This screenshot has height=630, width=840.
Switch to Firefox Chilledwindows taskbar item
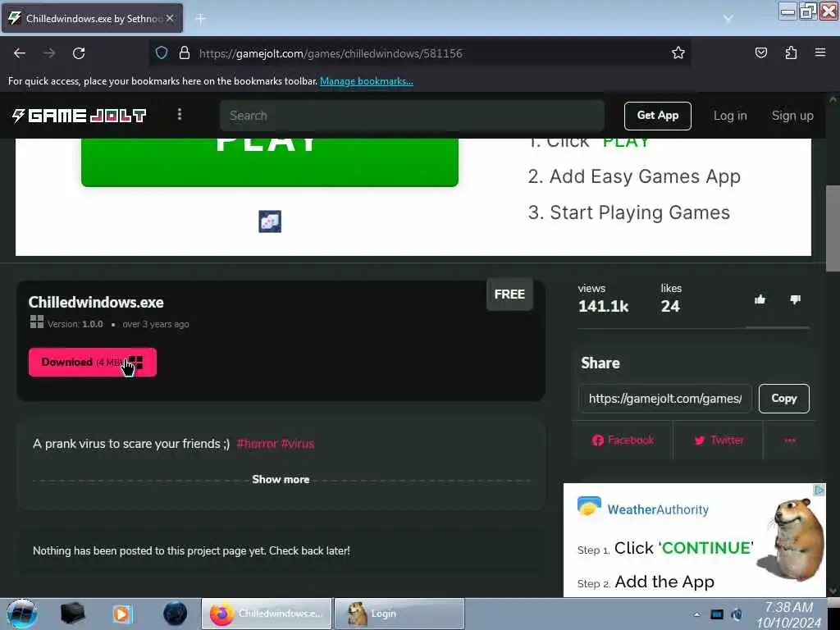[267, 614]
